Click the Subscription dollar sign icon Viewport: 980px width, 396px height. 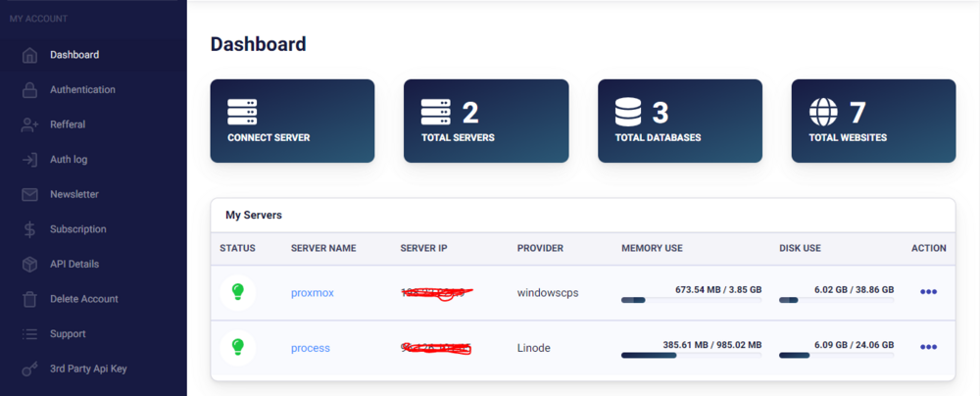(x=30, y=229)
